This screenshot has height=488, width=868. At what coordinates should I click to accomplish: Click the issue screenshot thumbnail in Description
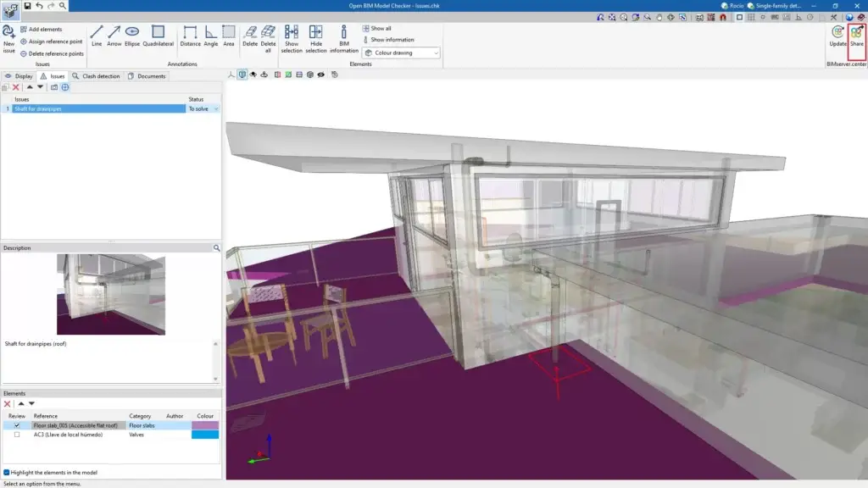point(111,295)
